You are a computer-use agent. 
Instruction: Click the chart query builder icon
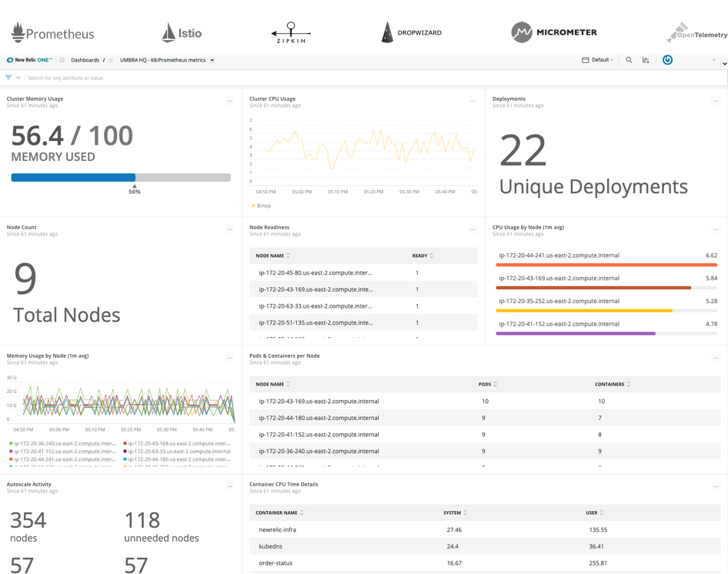click(x=646, y=60)
